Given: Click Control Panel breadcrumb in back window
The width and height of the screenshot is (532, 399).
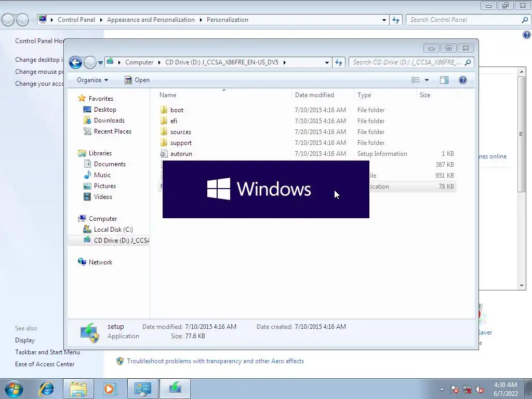Looking at the screenshot, I should click(x=76, y=20).
